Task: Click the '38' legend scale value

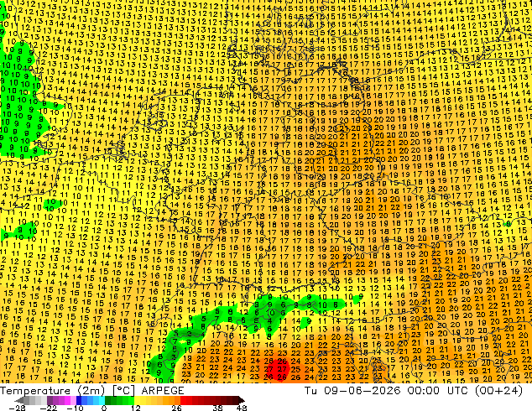Action: tap(218, 408)
